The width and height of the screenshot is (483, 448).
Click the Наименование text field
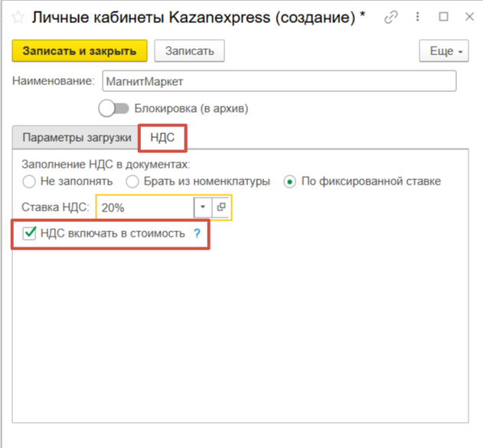click(x=279, y=81)
